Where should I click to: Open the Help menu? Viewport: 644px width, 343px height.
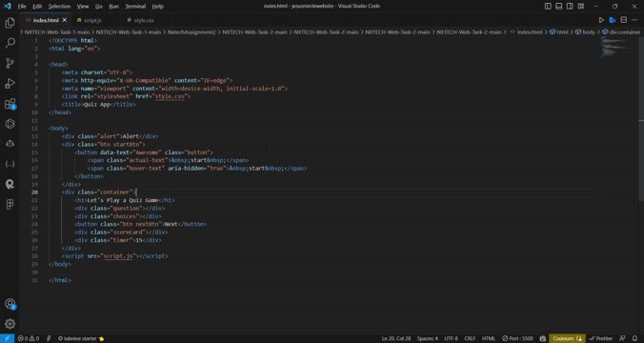[x=158, y=6]
